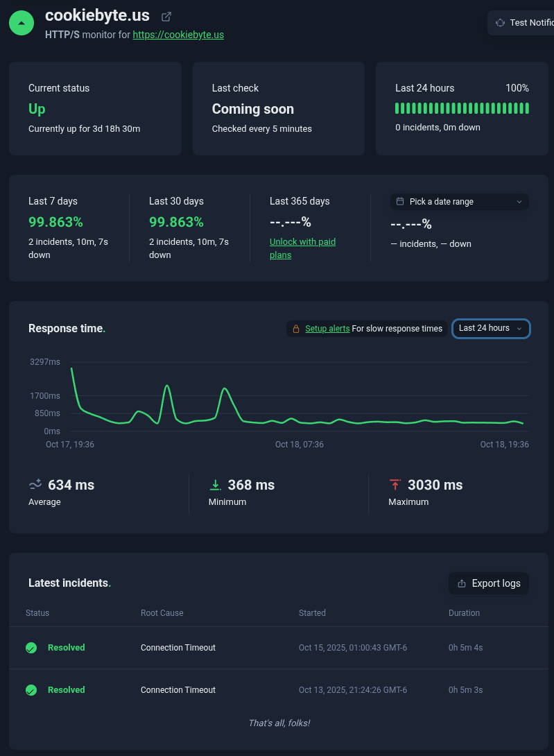Click the first bar in 24-hour uptime strip
Image resolution: width=554 pixels, height=756 pixels.
(397, 108)
